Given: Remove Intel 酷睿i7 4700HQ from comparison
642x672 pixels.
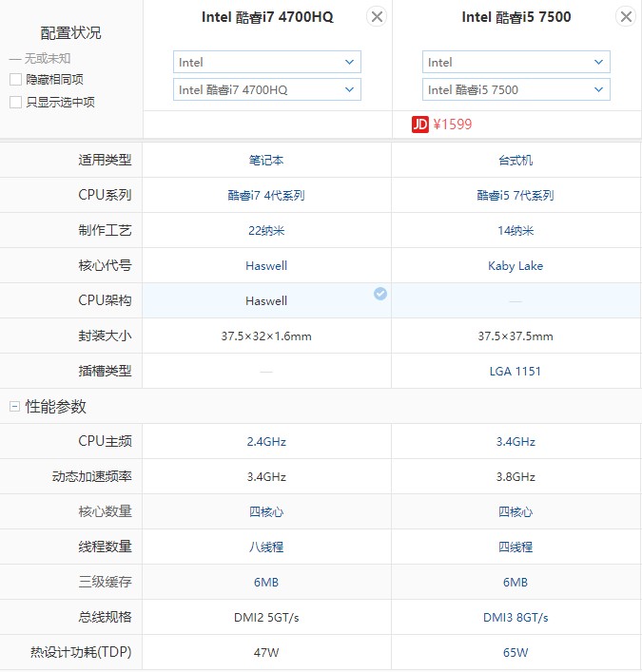Looking at the screenshot, I should click(377, 17).
